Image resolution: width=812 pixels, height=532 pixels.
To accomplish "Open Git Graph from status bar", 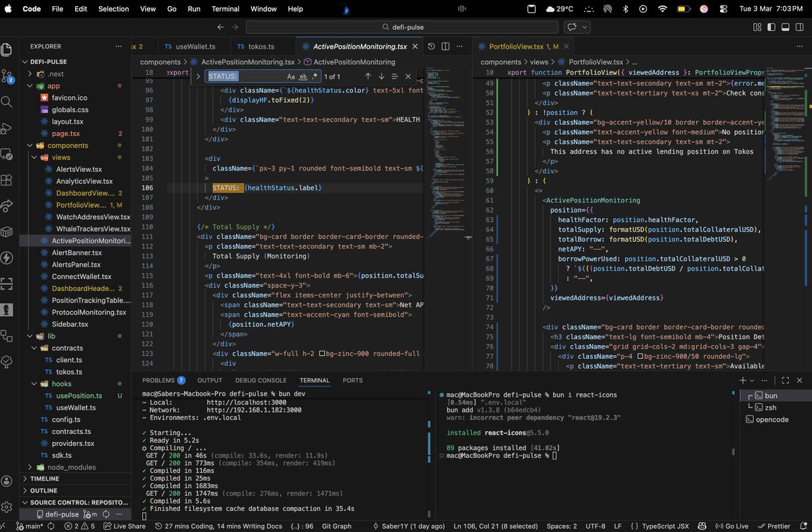I will pos(336,526).
